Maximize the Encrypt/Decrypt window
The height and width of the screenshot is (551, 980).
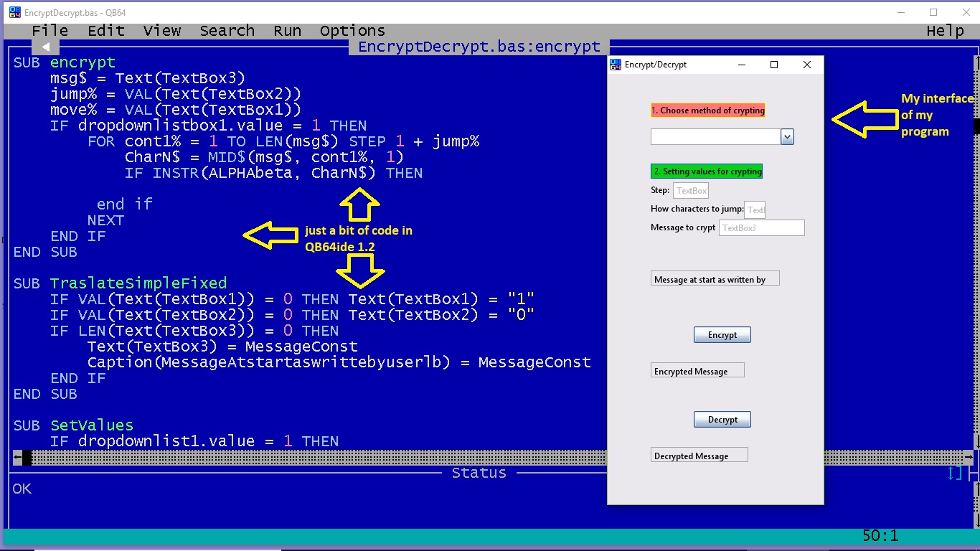pos(774,65)
